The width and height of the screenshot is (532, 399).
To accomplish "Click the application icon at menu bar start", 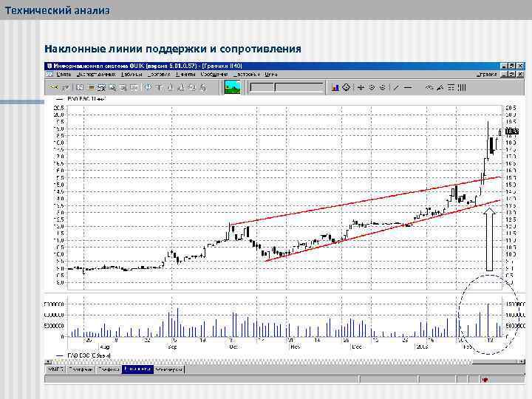I will pos(50,75).
